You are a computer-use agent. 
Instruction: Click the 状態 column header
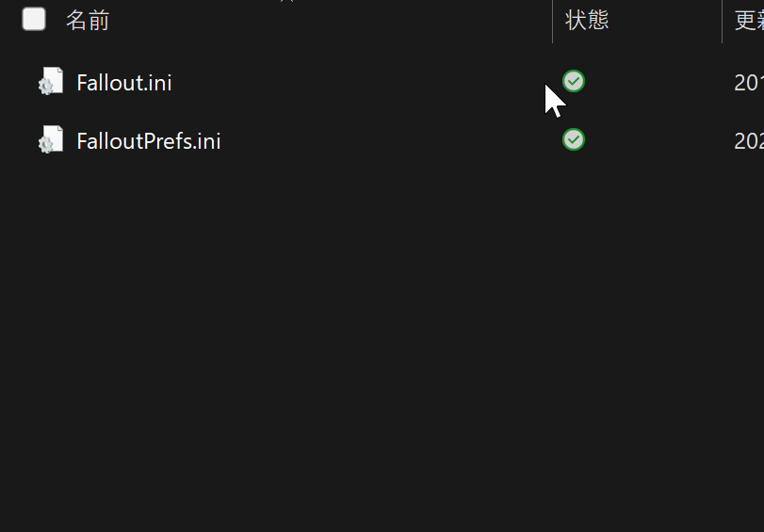[587, 20]
